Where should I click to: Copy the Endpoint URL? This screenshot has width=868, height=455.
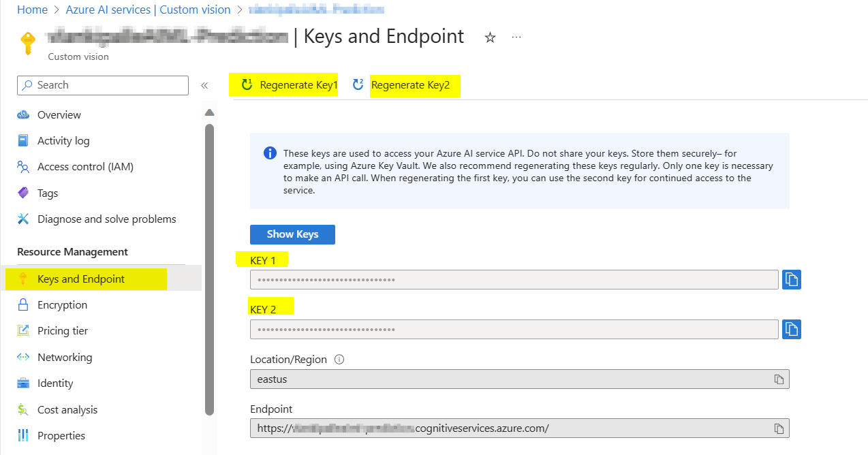[x=779, y=428]
